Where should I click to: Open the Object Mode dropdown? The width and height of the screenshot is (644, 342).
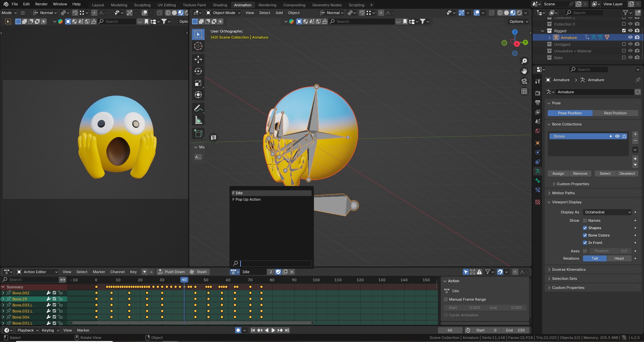tap(223, 13)
